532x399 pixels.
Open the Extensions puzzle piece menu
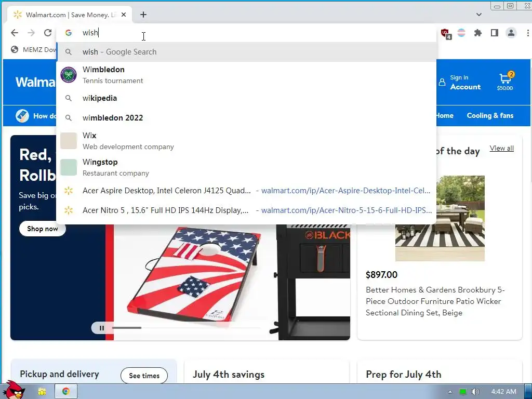[x=478, y=33]
